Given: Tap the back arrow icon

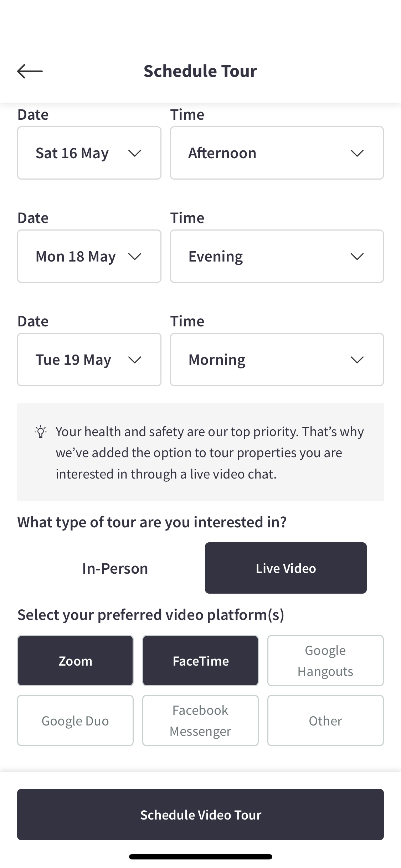Looking at the screenshot, I should pos(30,71).
